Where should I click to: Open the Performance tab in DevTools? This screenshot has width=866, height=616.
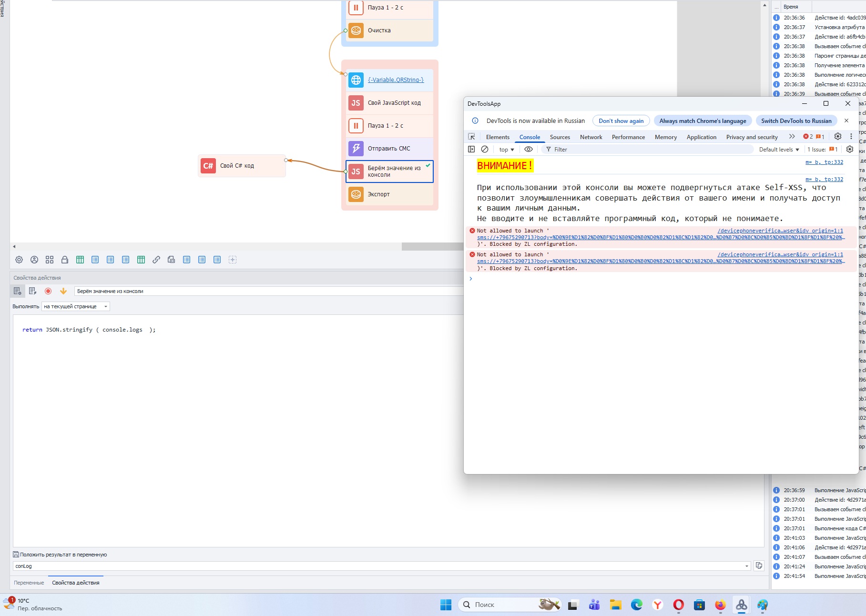628,137
